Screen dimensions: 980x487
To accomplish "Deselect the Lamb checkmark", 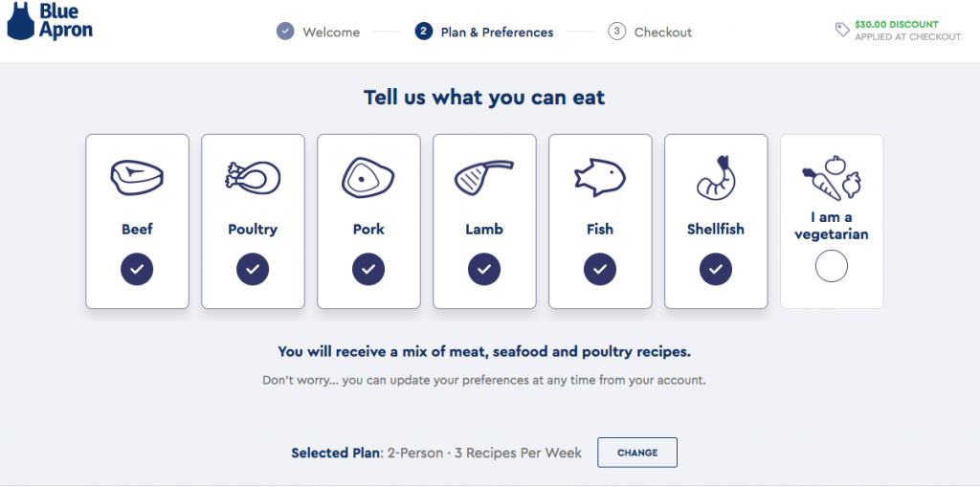I will pyautogui.click(x=484, y=269).
